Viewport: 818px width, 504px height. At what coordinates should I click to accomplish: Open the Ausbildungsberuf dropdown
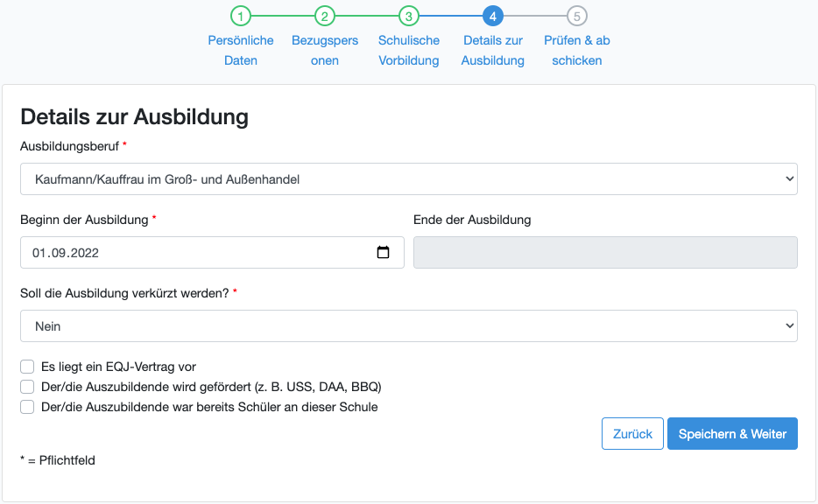[408, 178]
